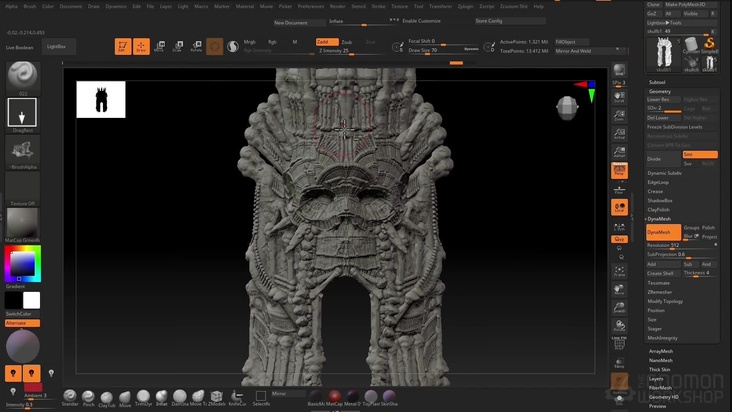Expand the EdgeLoop subsection

click(658, 182)
